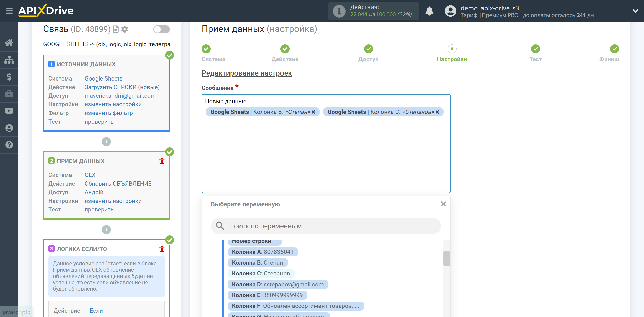Insert variable Колонка E: 380999999999
This screenshot has width=644, height=317.
[x=267, y=295]
